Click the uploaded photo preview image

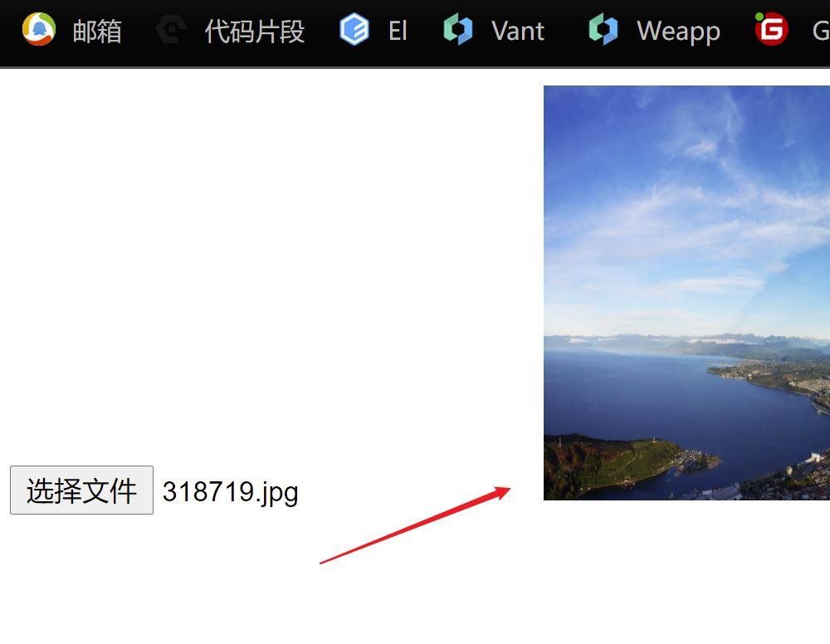pyautogui.click(x=686, y=293)
